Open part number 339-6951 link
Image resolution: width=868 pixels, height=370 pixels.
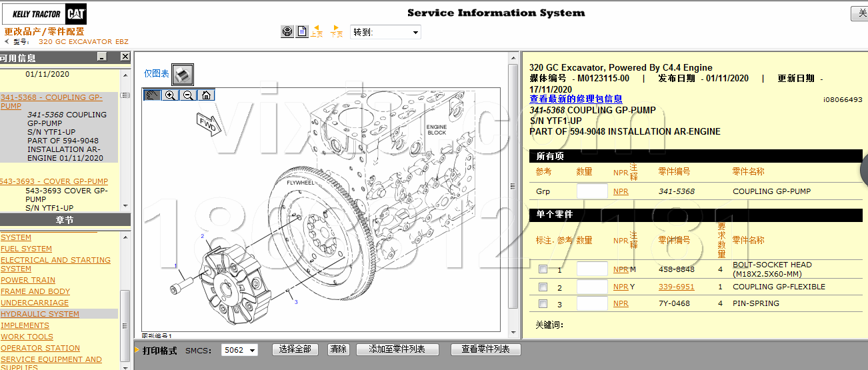point(676,287)
